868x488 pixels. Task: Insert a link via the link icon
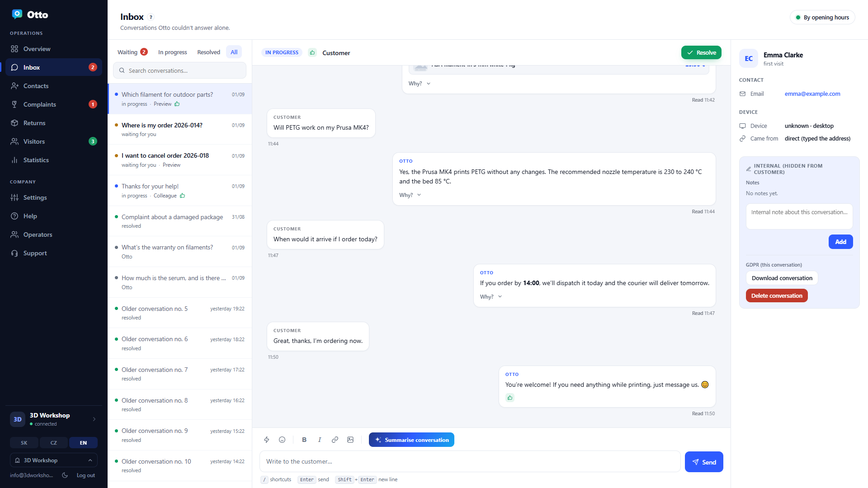point(335,440)
